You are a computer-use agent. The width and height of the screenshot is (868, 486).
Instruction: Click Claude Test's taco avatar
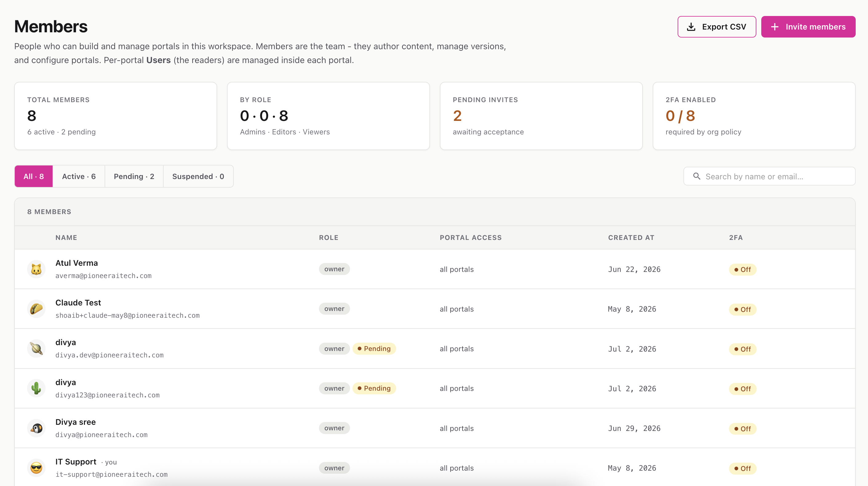click(x=36, y=309)
